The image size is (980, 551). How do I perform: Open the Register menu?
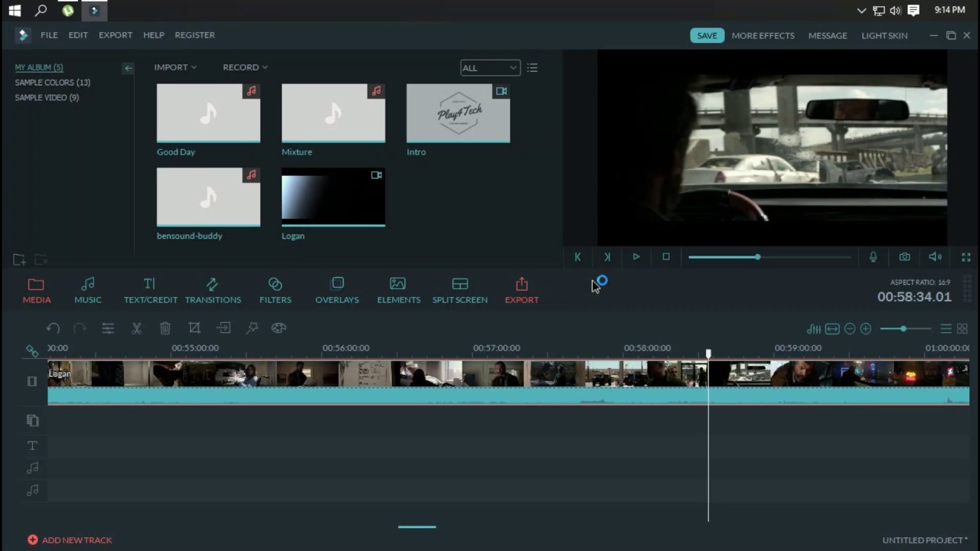point(194,35)
